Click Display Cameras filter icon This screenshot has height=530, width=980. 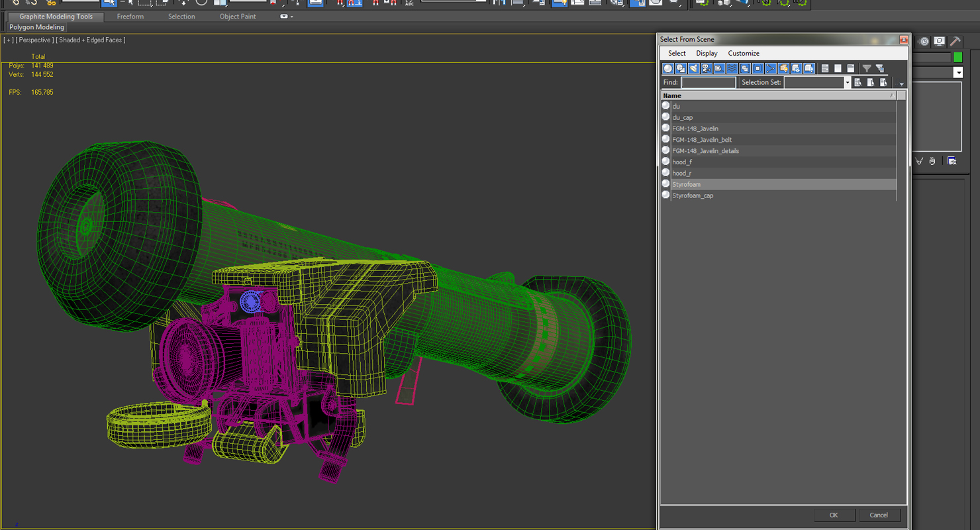click(706, 68)
